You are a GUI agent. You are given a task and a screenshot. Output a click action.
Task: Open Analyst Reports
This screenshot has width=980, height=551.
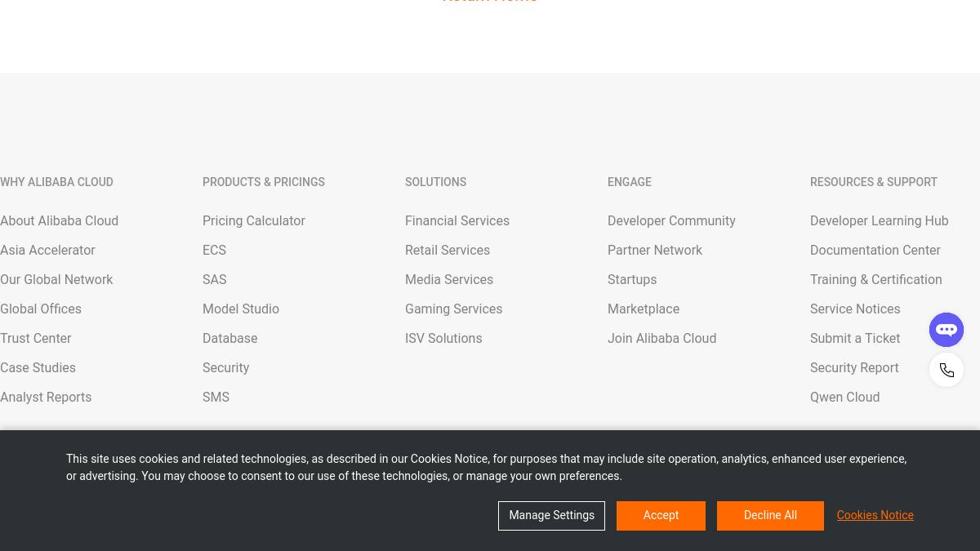point(46,397)
